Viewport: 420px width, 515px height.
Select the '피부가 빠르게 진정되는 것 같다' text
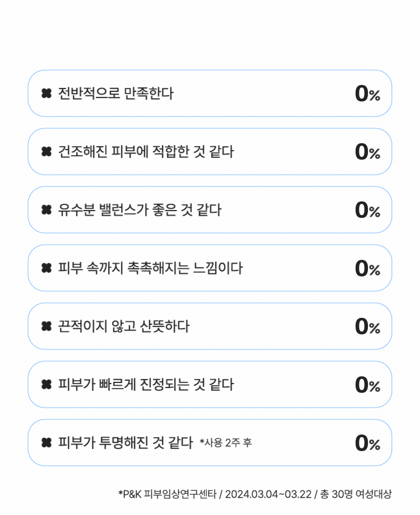click(146, 385)
